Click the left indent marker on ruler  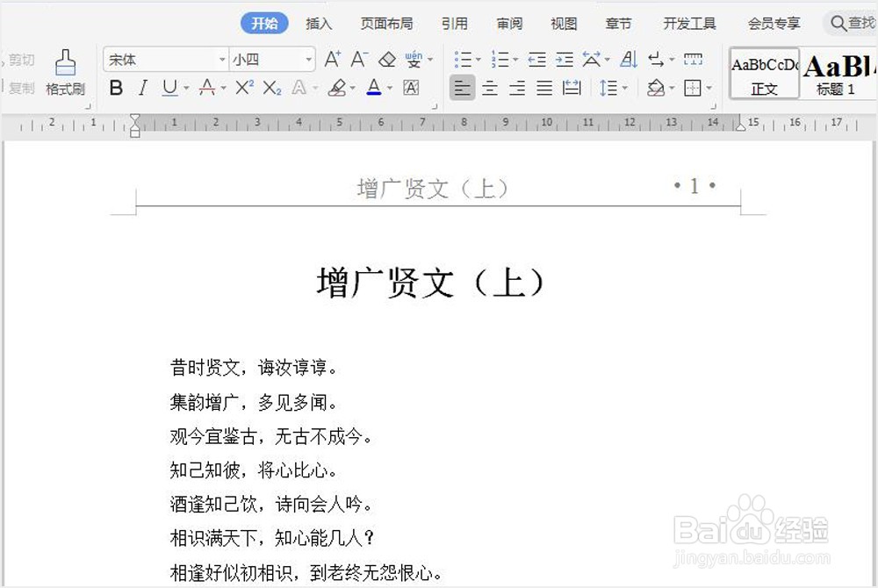pyautogui.click(x=135, y=125)
